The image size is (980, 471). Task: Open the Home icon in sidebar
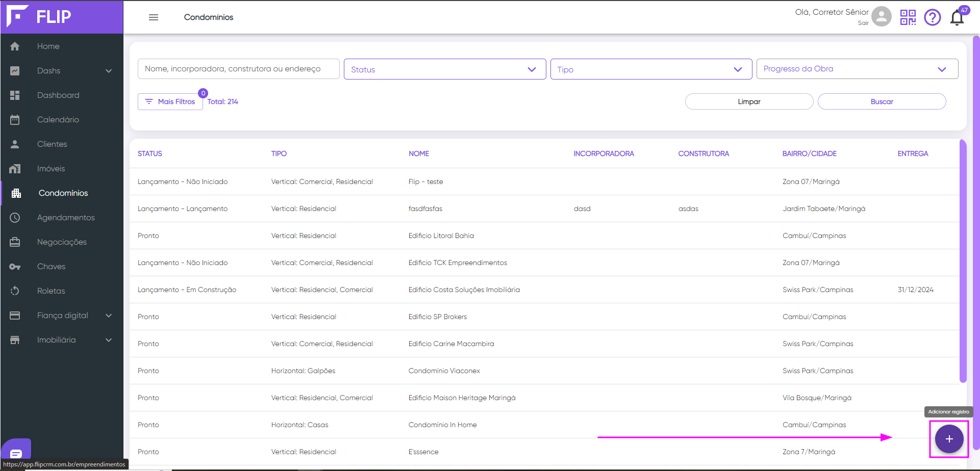(15, 46)
